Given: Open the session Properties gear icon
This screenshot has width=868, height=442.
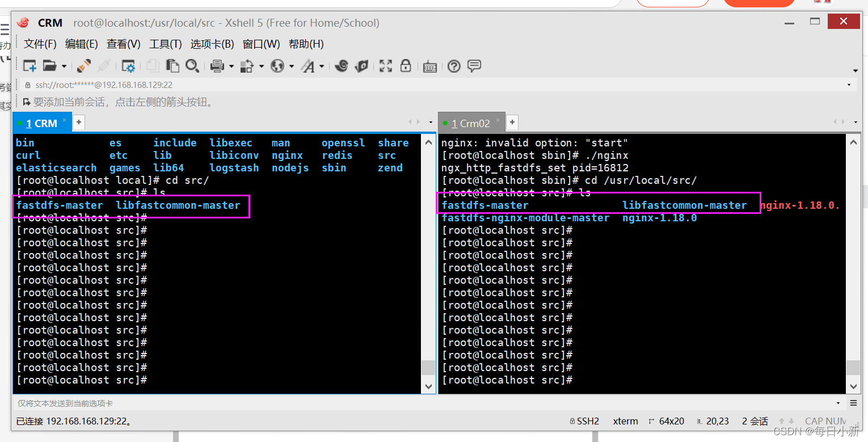Looking at the screenshot, I should [129, 66].
